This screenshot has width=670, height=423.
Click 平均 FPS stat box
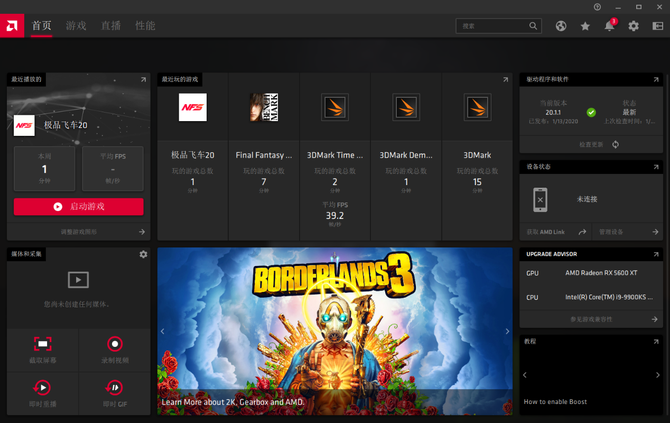point(113,169)
